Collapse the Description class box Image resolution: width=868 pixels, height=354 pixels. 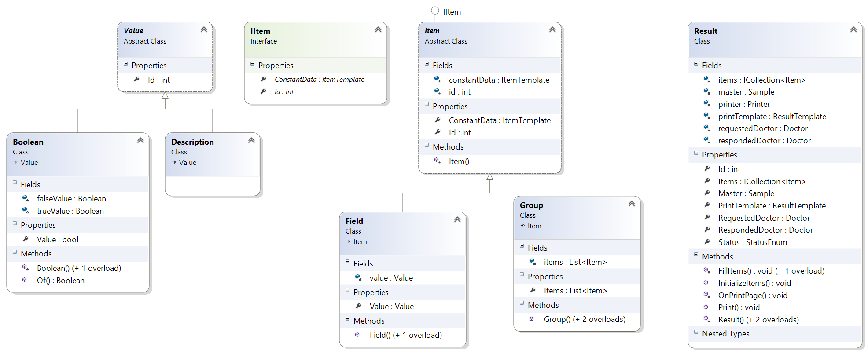pyautogui.click(x=251, y=140)
